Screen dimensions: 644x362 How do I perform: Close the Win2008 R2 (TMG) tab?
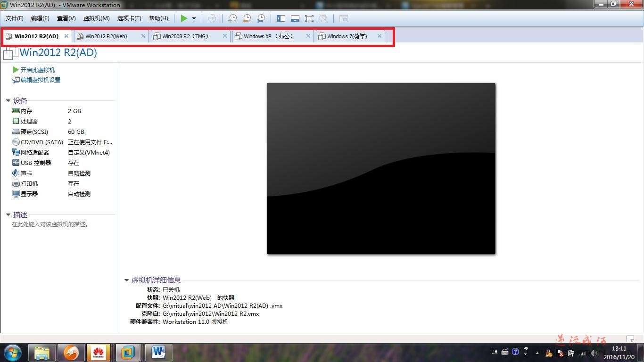225,36
